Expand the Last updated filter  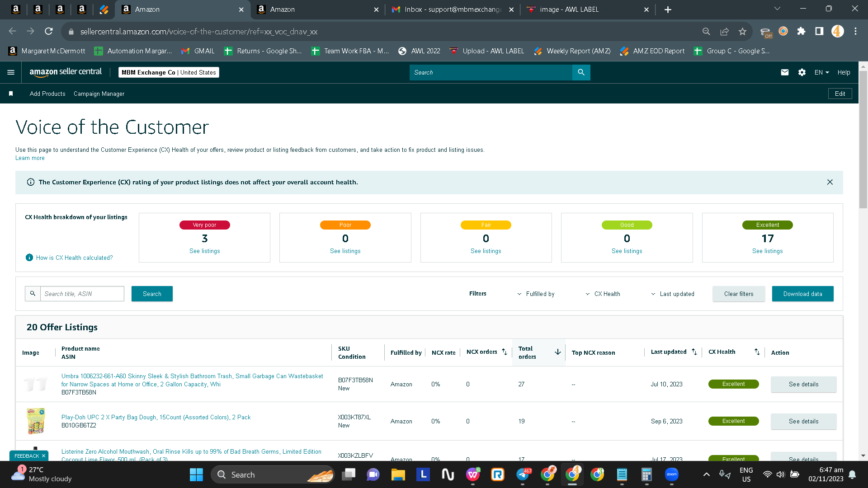673,294
